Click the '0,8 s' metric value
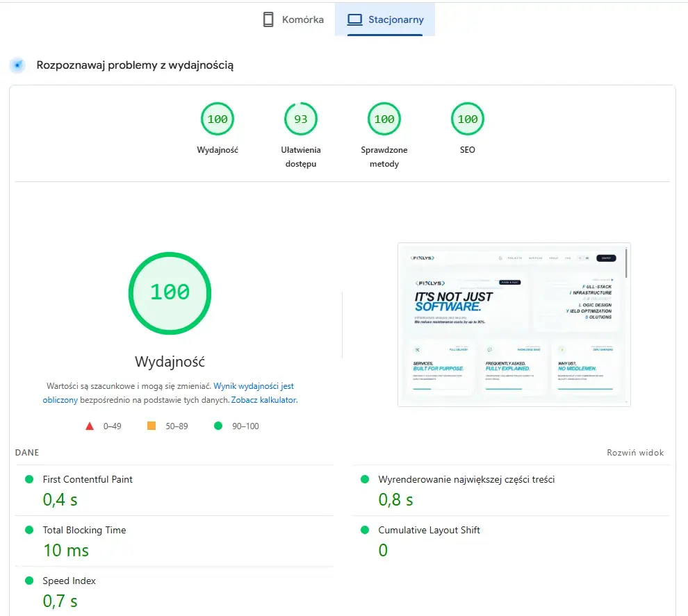Screen dimensions: 688x616 (396, 500)
